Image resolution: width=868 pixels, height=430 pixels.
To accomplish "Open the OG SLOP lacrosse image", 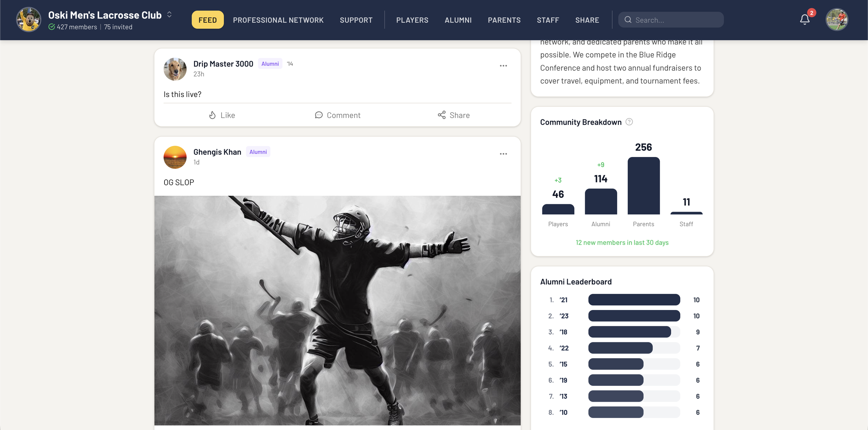I will (x=337, y=310).
